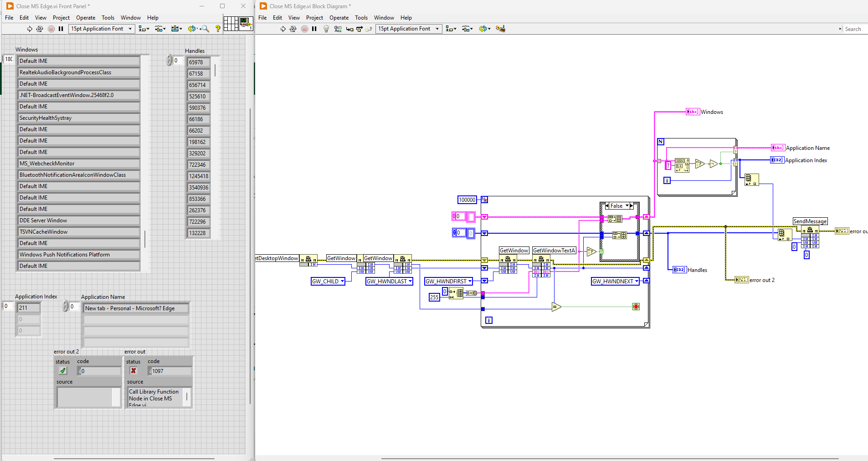Image resolution: width=868 pixels, height=461 pixels.
Task: Pause execution in Front Panel toolbar
Action: click(x=61, y=29)
